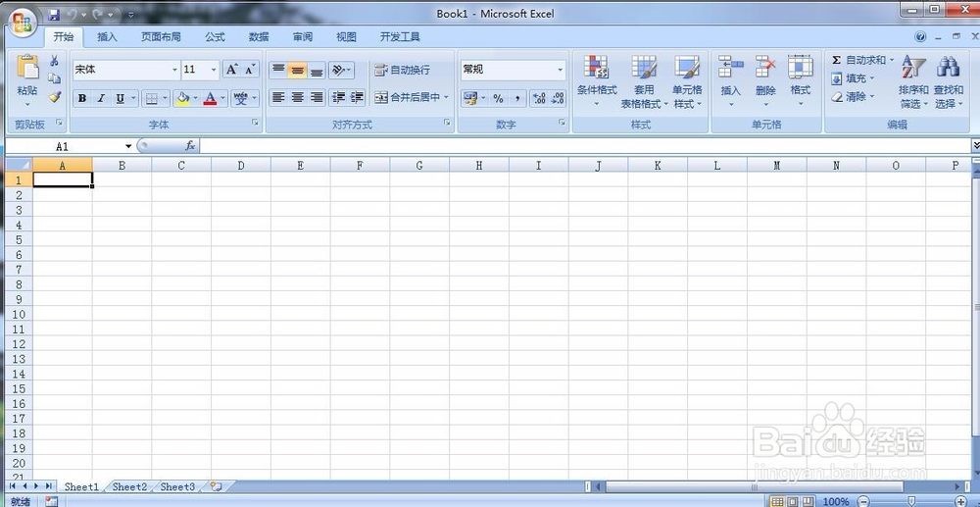The image size is (980, 507).
Task: Click the Excel help question mark
Action: tap(920, 37)
